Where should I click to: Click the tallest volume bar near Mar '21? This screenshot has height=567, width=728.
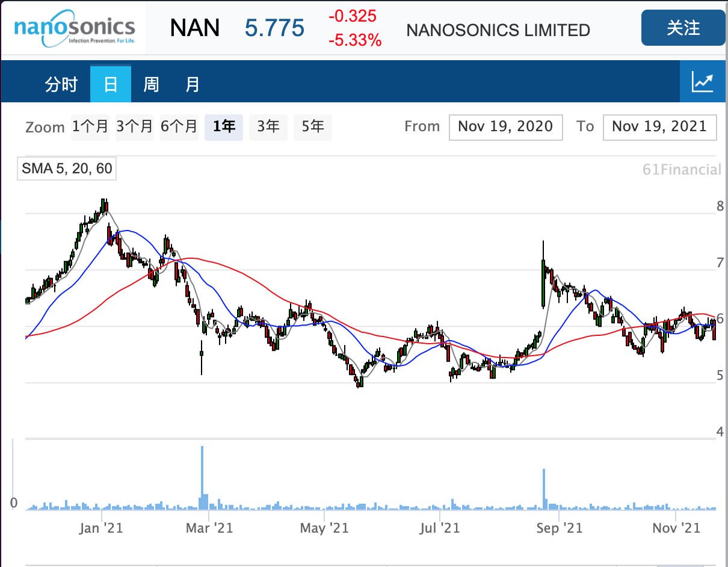(x=202, y=478)
